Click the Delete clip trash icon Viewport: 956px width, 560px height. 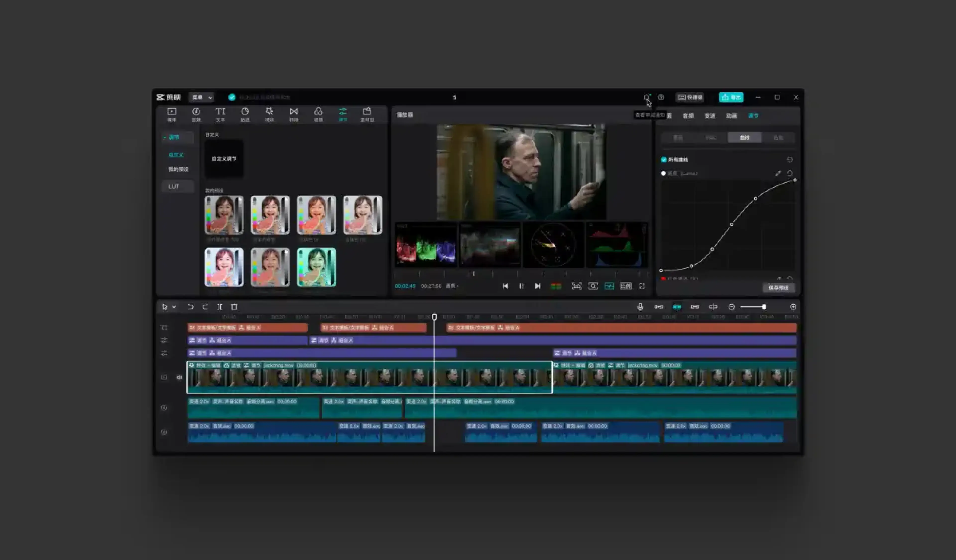pos(234,307)
